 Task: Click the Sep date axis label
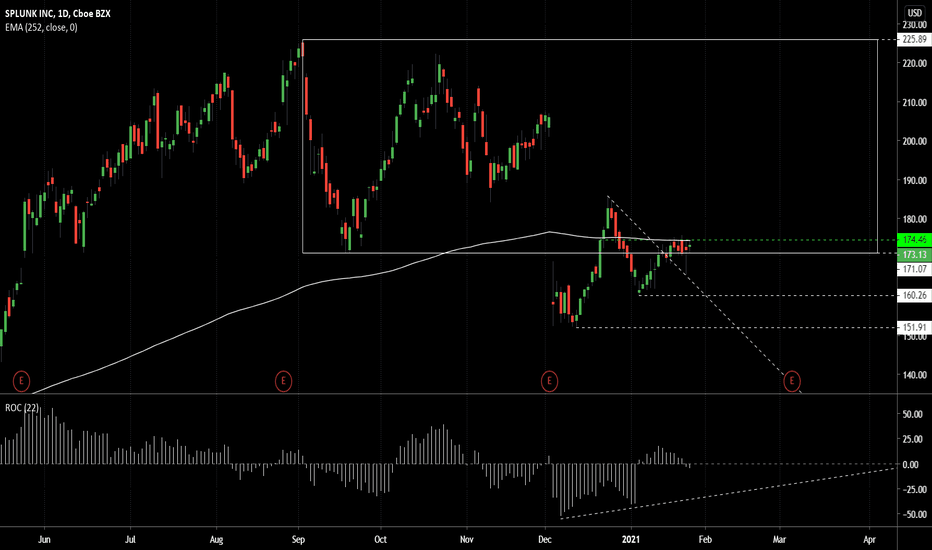[298, 539]
